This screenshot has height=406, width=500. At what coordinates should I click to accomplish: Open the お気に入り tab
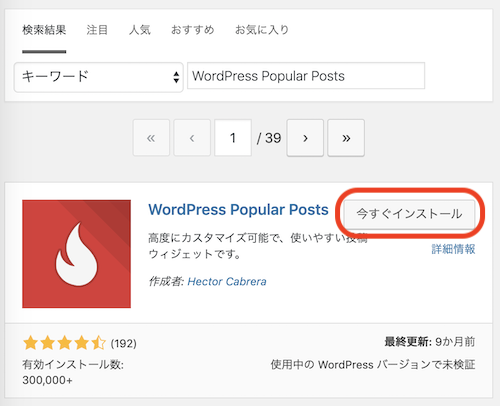tap(262, 30)
